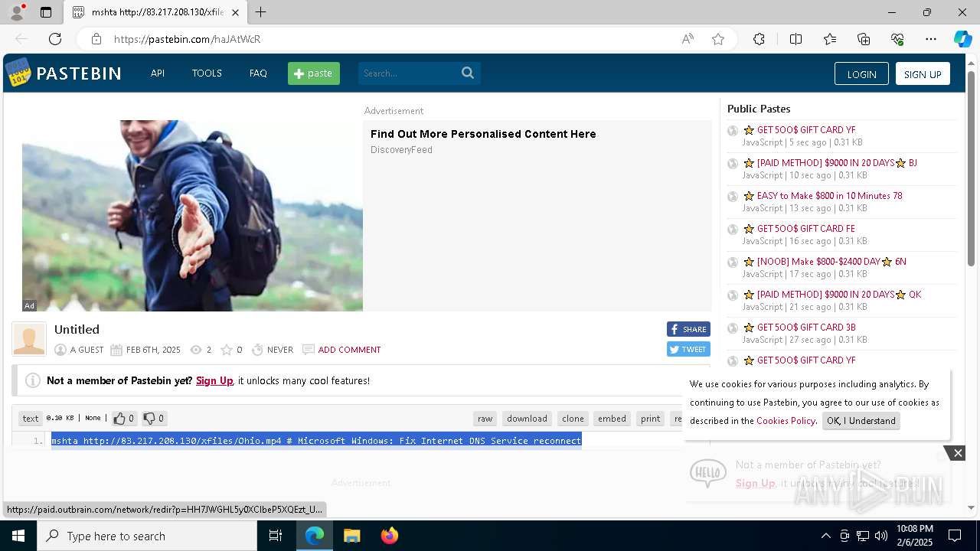Open Browser essentials heart icon
This screenshot has width=980, height=551.
click(897, 39)
